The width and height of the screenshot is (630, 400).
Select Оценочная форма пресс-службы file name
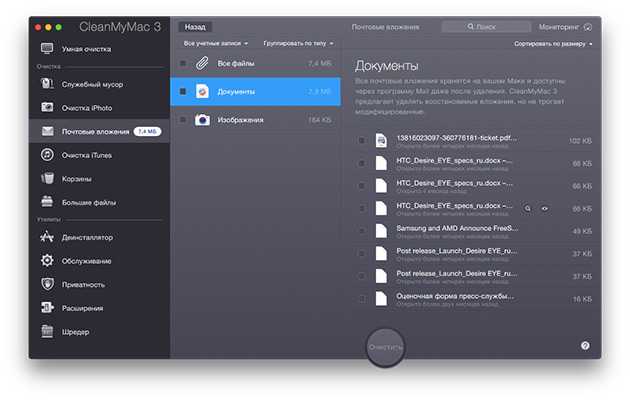pyautogui.click(x=455, y=296)
